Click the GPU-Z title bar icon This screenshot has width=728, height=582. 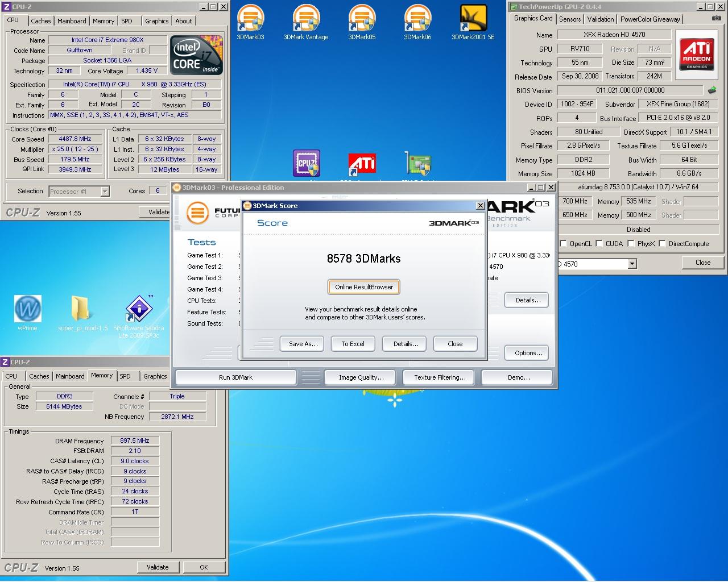pyautogui.click(x=513, y=7)
